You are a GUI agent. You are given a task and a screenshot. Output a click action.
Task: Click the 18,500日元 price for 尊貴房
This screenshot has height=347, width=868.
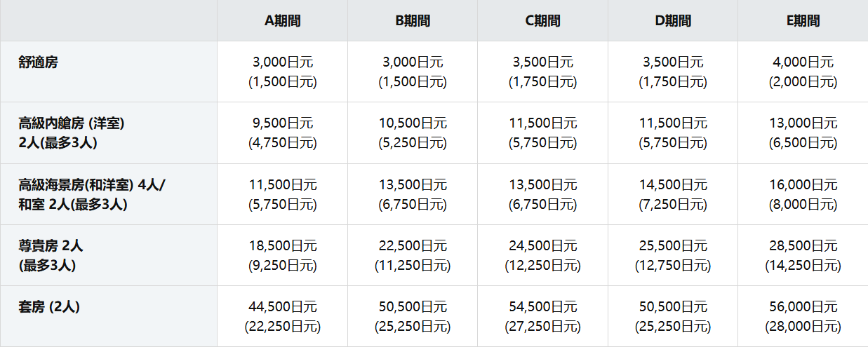(282, 246)
